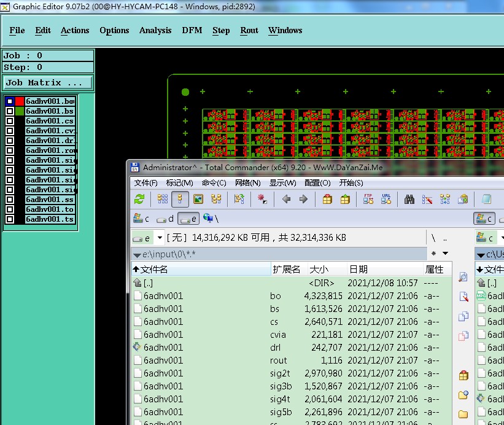
Task: Click red color swatch of 6adhv001.bo
Action: [x=20, y=101]
